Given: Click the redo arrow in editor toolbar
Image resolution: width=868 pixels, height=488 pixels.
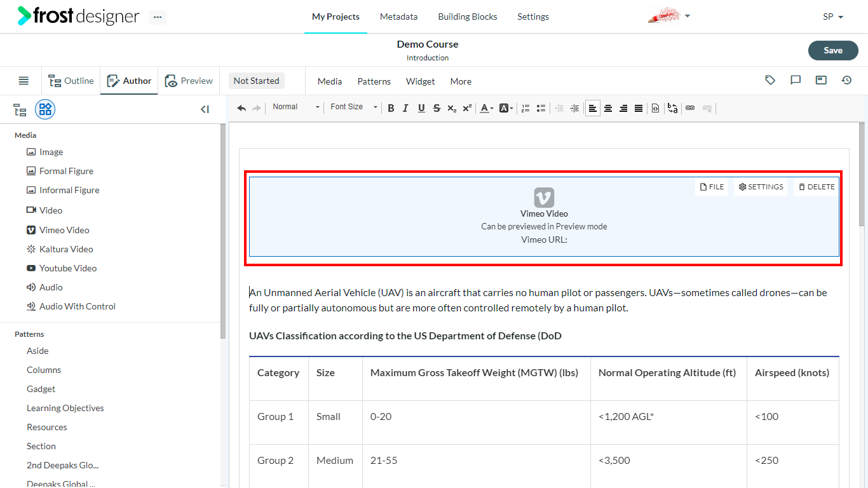Looking at the screenshot, I should coord(257,108).
